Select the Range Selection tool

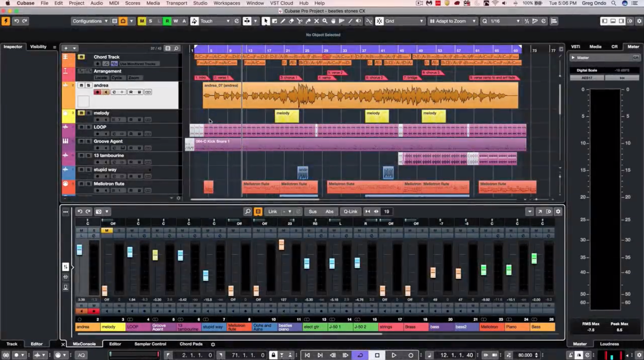click(274, 21)
